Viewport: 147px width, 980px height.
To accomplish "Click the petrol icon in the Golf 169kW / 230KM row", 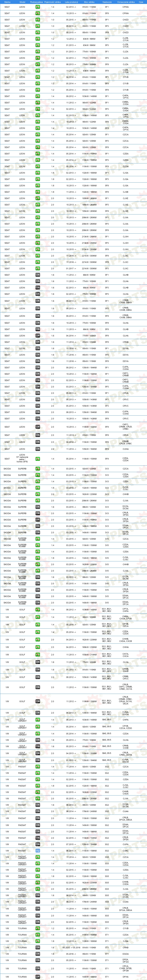I will pos(38,647).
